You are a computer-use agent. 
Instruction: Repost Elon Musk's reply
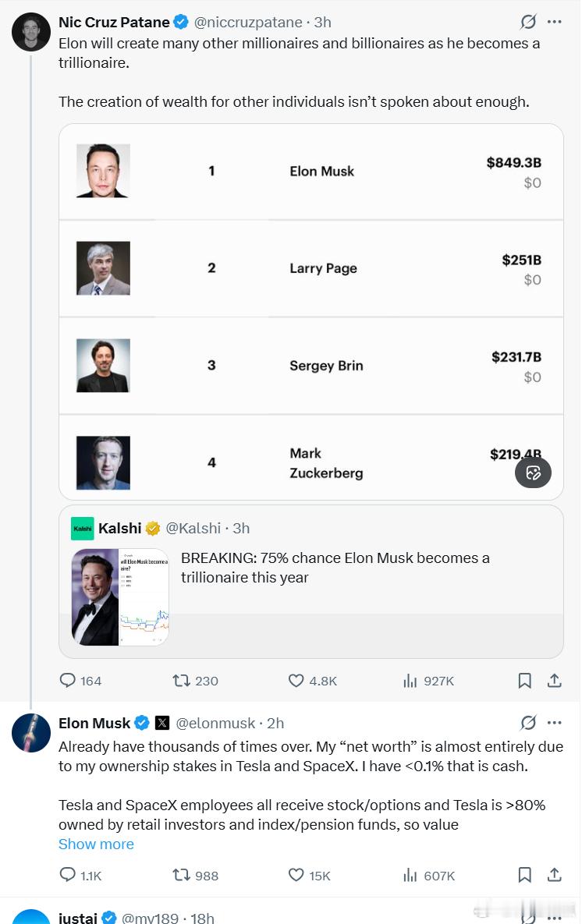coord(182,876)
